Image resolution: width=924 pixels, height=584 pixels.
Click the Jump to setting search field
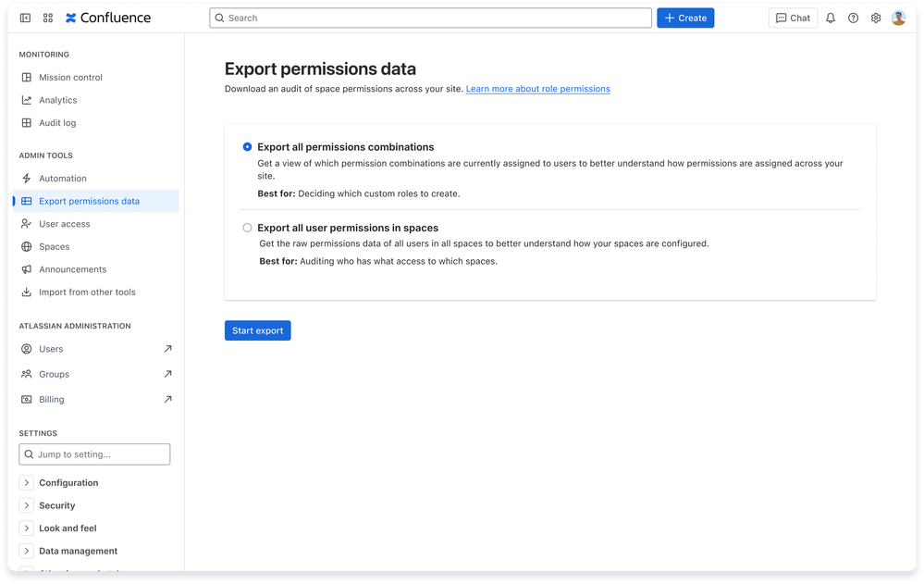tap(93, 454)
